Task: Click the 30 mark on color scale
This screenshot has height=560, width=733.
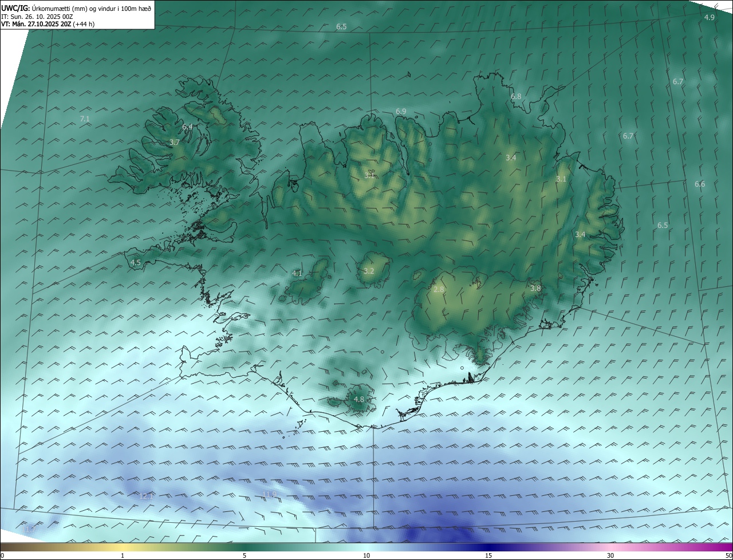Action: click(610, 555)
